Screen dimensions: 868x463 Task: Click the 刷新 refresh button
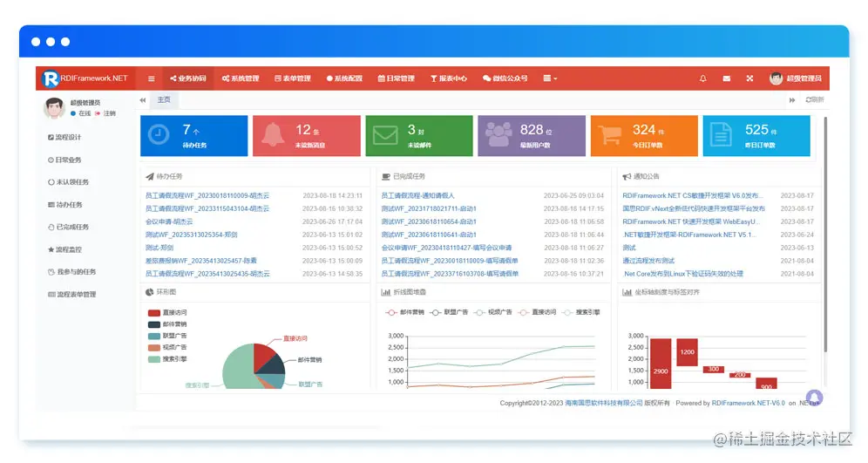[815, 100]
